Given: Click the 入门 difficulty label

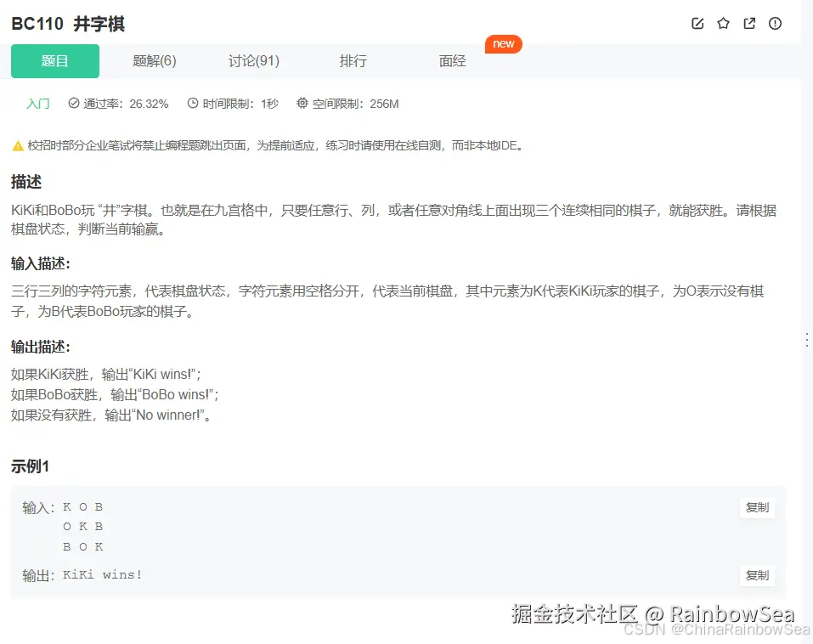Looking at the screenshot, I should (37, 103).
